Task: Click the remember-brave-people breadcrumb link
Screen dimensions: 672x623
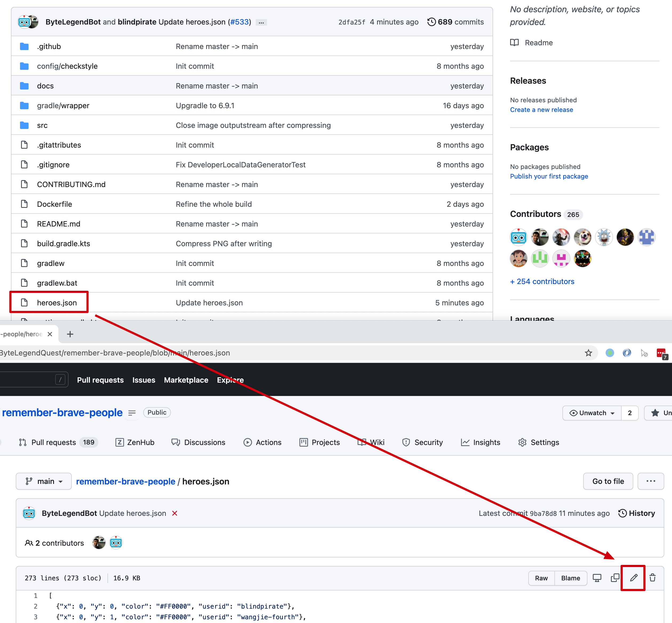Action: [126, 482]
